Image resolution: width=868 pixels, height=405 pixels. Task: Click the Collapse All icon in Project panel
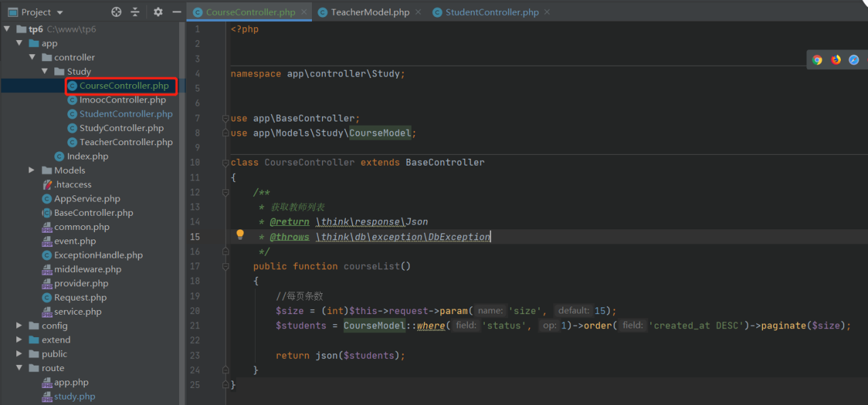click(135, 12)
